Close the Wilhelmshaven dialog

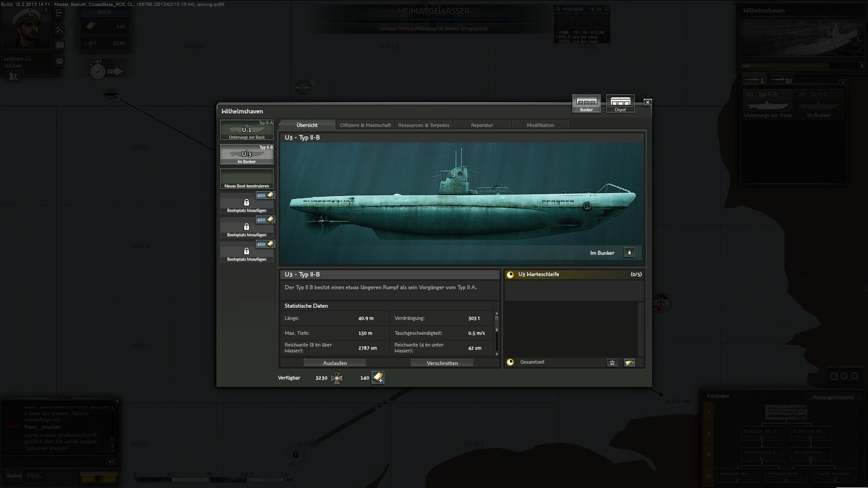tap(647, 102)
